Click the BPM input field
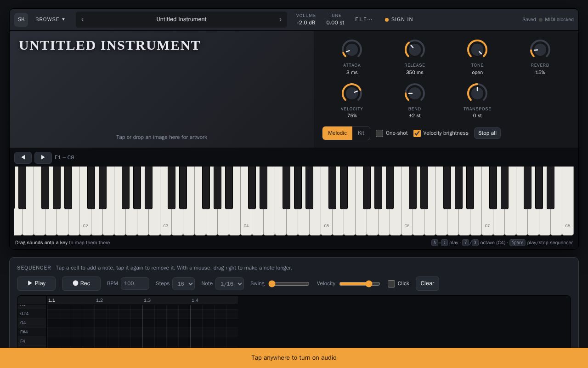The height and width of the screenshot is (368, 588). (x=135, y=284)
